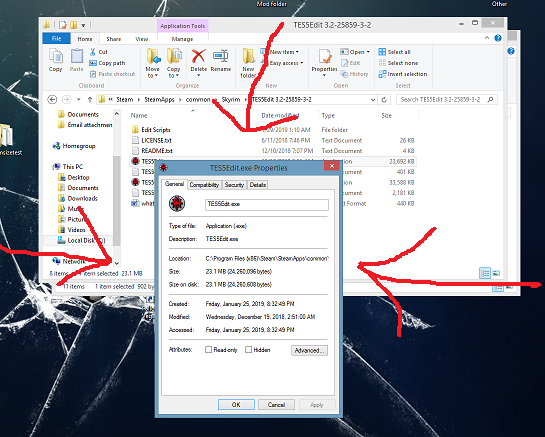The height and width of the screenshot is (437, 545).
Task: Click Paste shortcut in ribbon
Action: [x=112, y=74]
